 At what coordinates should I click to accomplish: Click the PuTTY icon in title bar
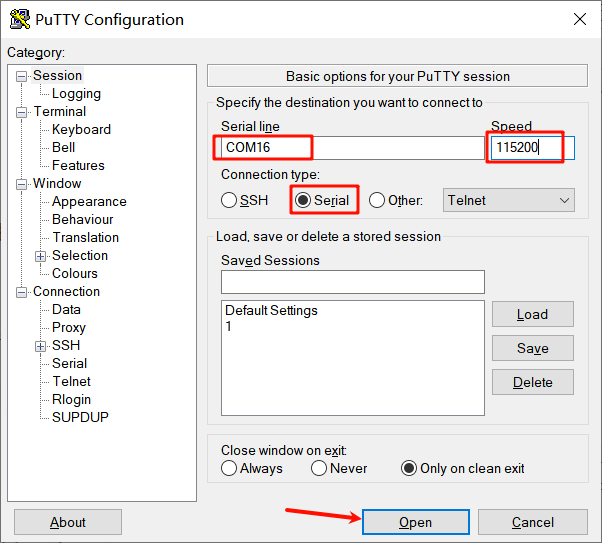[19, 19]
